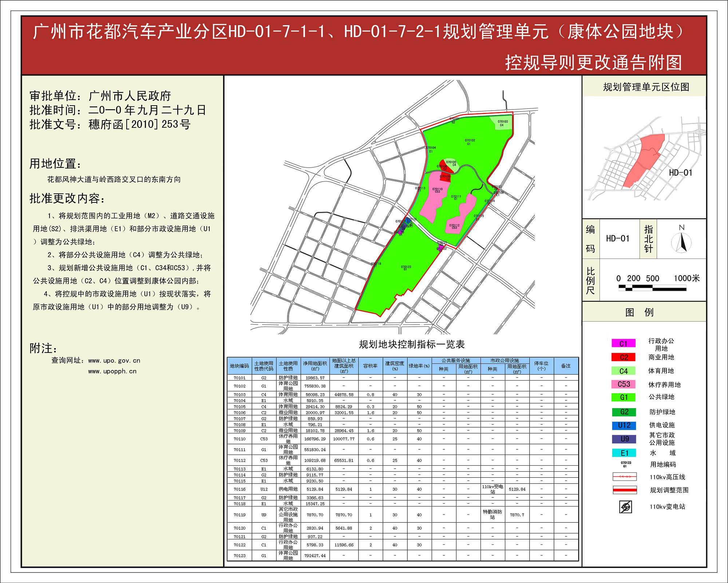Screen dimensions: 728x583
Task: Click the www.upopph.cn website address
Action: click(x=112, y=371)
